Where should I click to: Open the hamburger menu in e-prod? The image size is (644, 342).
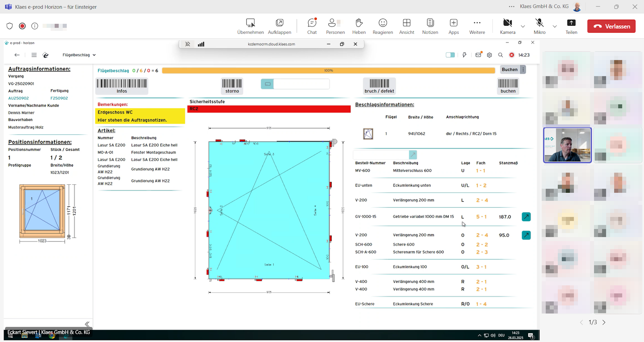click(34, 55)
